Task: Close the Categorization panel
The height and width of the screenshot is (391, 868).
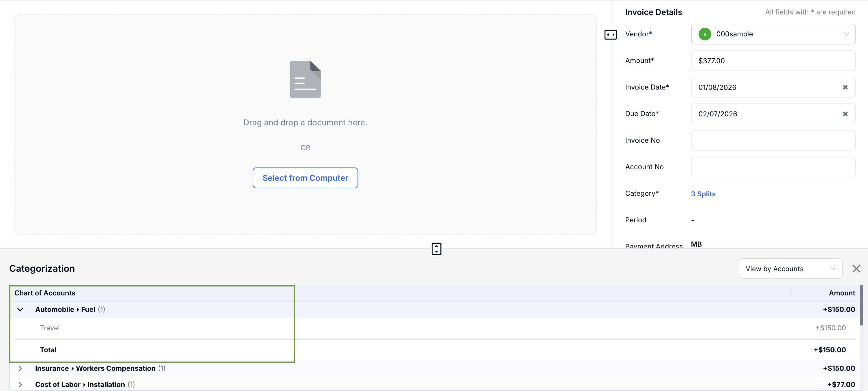Action: pyautogui.click(x=856, y=269)
